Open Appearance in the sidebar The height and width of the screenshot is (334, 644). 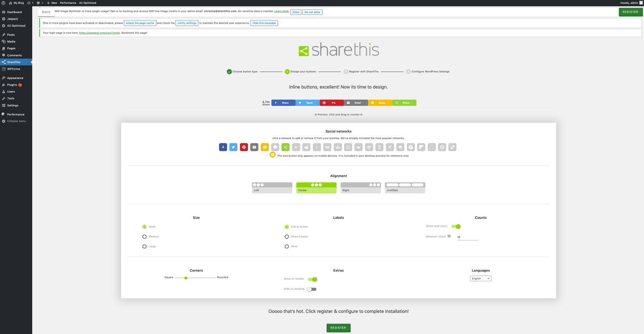[x=16, y=78]
